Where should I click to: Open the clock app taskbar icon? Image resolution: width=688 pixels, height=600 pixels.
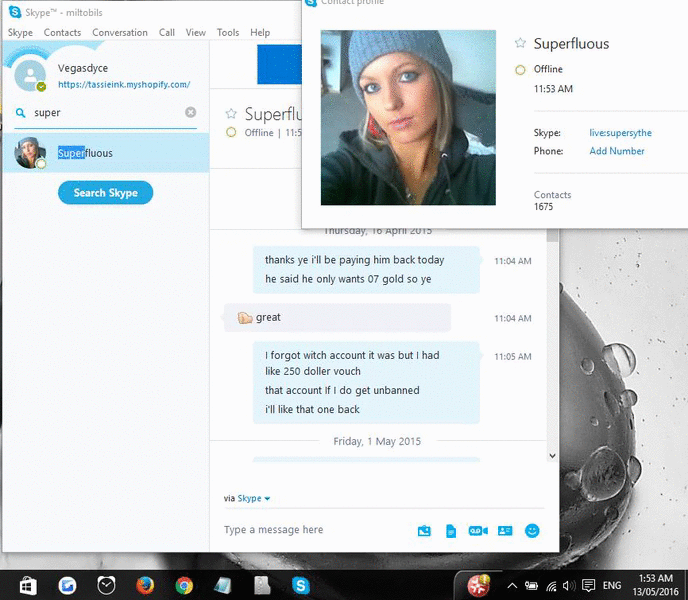coord(106,586)
